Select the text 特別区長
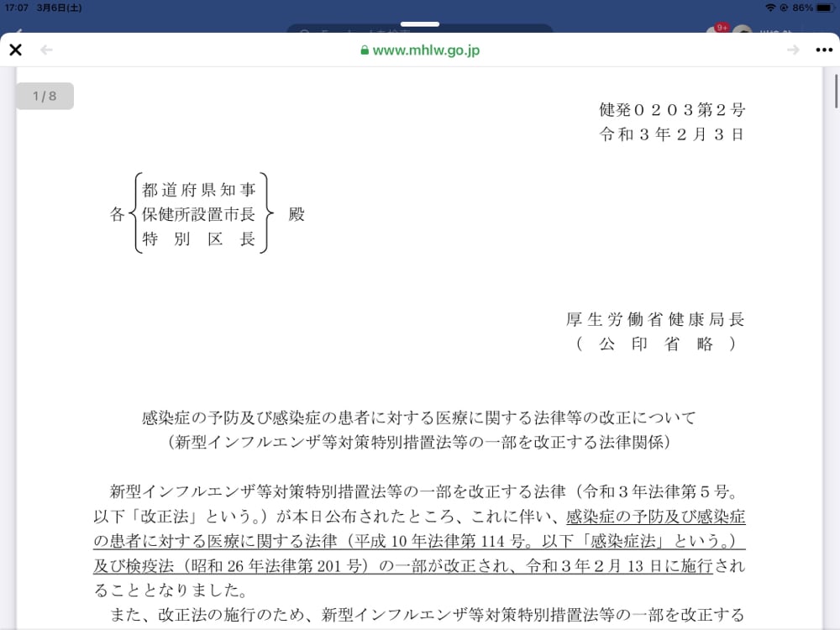The width and height of the screenshot is (840, 630). [199, 239]
